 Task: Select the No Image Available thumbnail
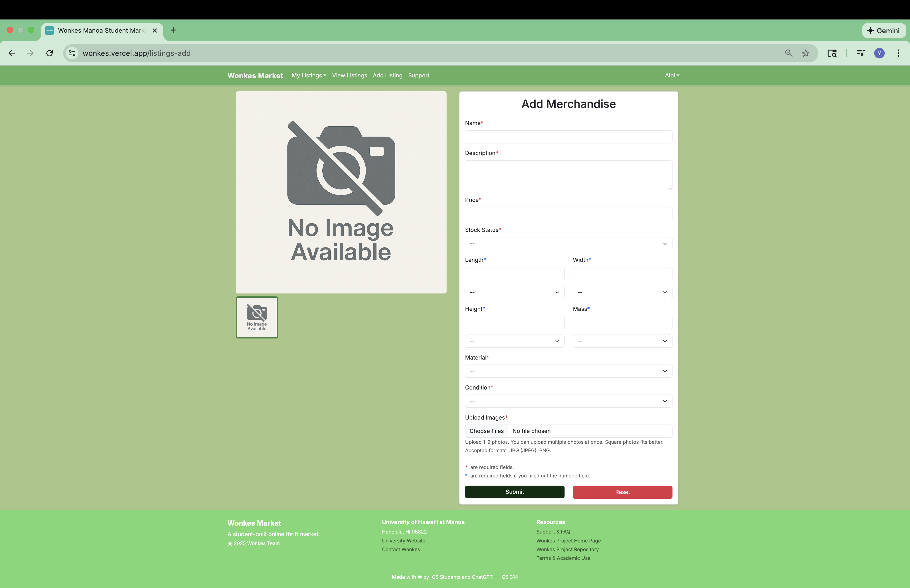[x=257, y=317]
